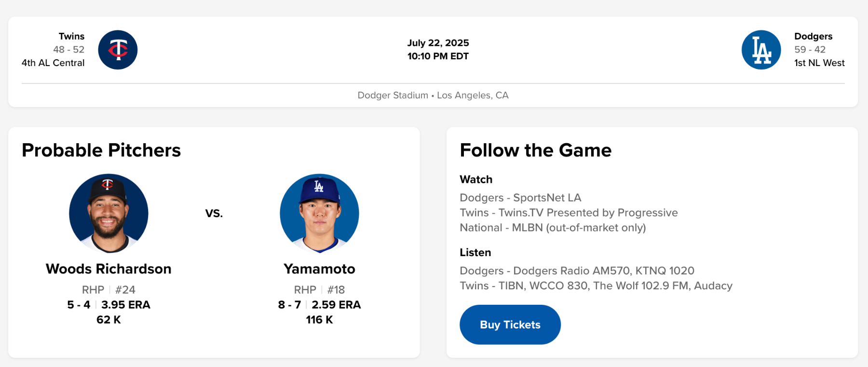This screenshot has height=367, width=868.
Task: Choose the Dodgers SportsNet LA watch option
Action: pos(520,198)
